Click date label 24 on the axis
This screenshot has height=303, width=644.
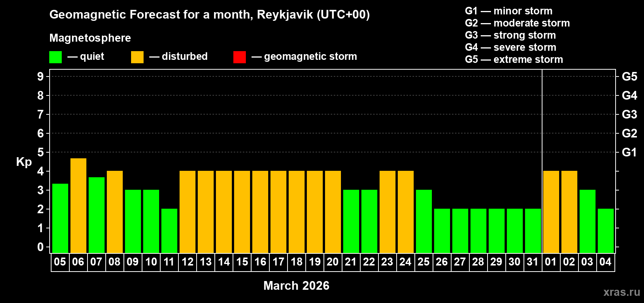pyautogui.click(x=405, y=262)
